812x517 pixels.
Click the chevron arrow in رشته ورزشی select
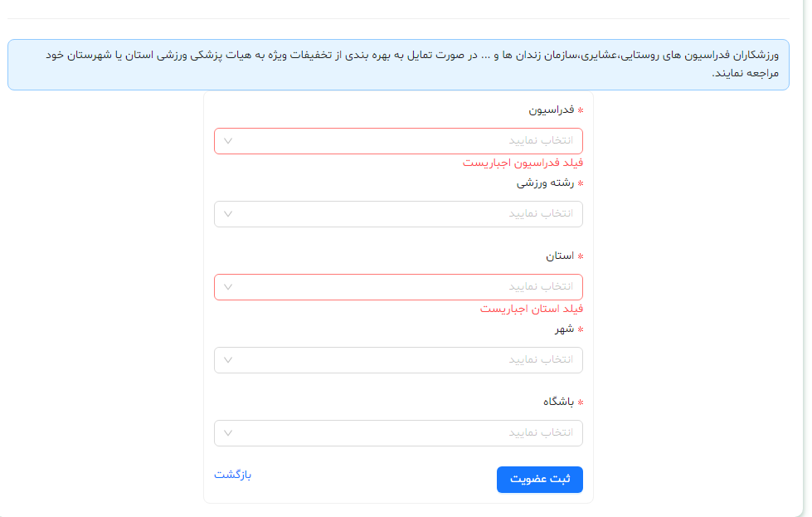[x=229, y=214]
